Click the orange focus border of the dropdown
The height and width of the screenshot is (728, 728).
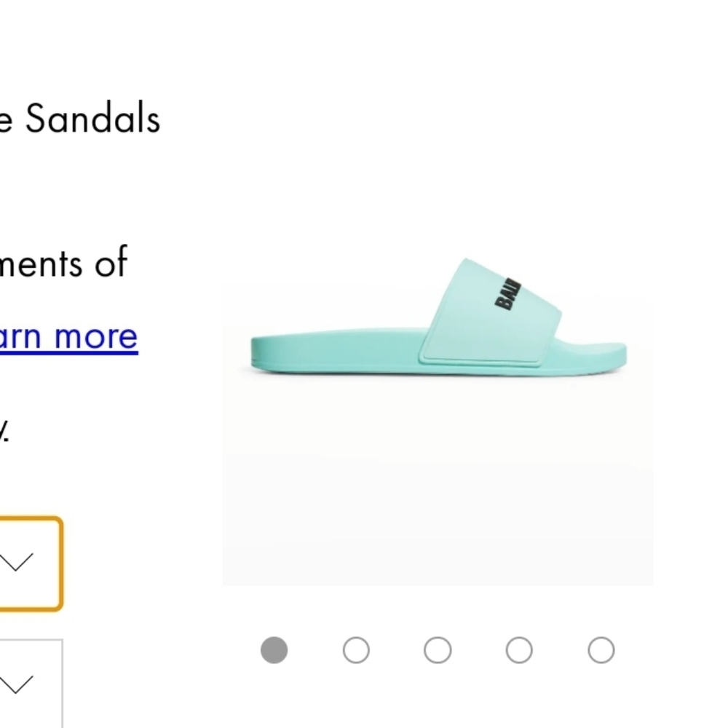[x=61, y=563]
